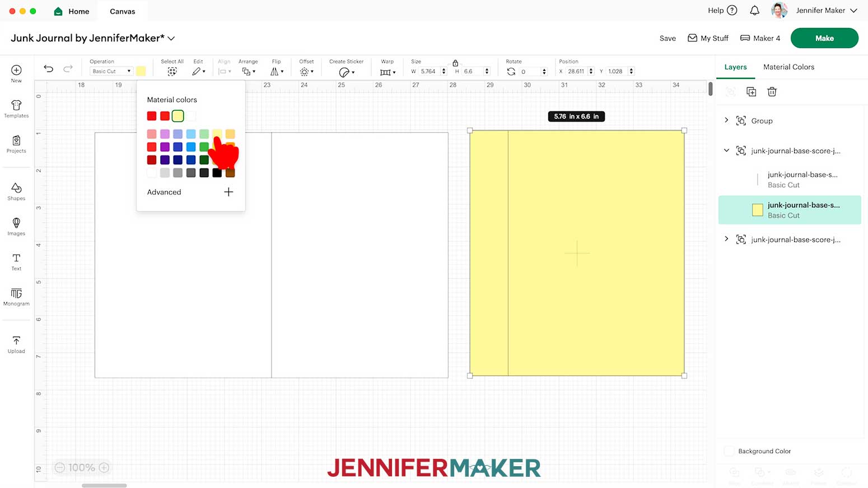Enable the Background Color checkbox
This screenshot has width=868, height=488.
pos(729,451)
